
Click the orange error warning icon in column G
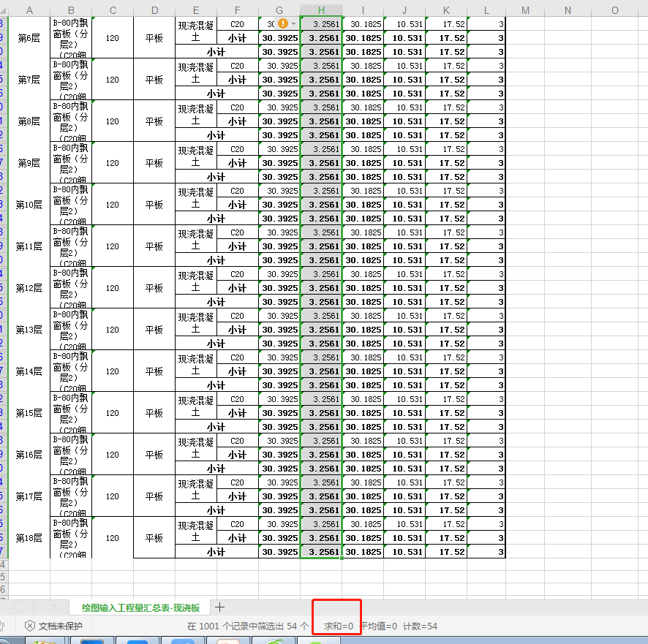(282, 23)
